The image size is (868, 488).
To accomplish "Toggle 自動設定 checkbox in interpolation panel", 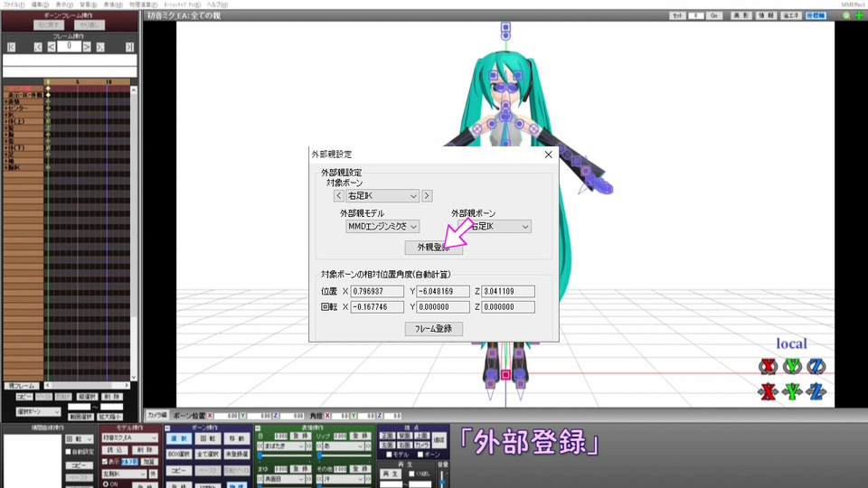I will (69, 452).
